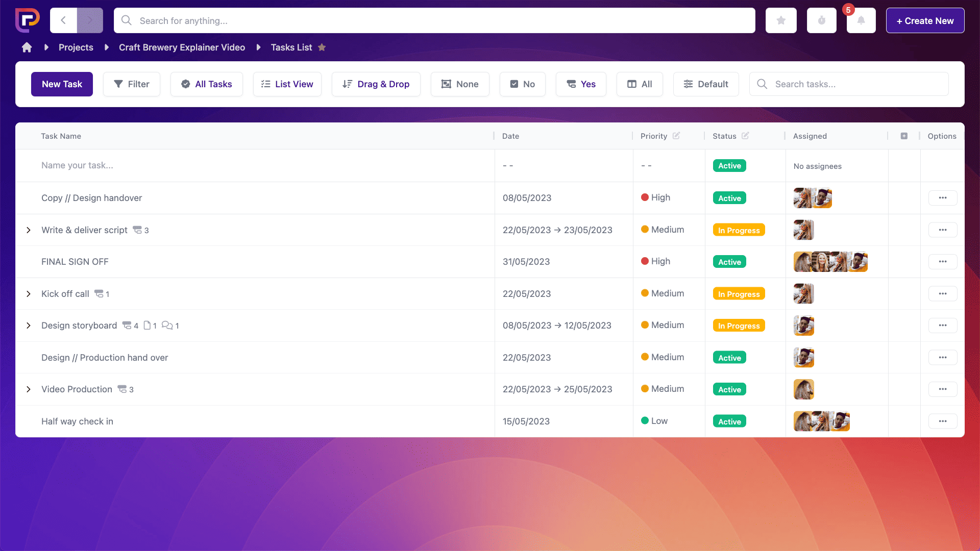Expand the Video Production task row
Screen dimensions: 980x551
(29, 389)
